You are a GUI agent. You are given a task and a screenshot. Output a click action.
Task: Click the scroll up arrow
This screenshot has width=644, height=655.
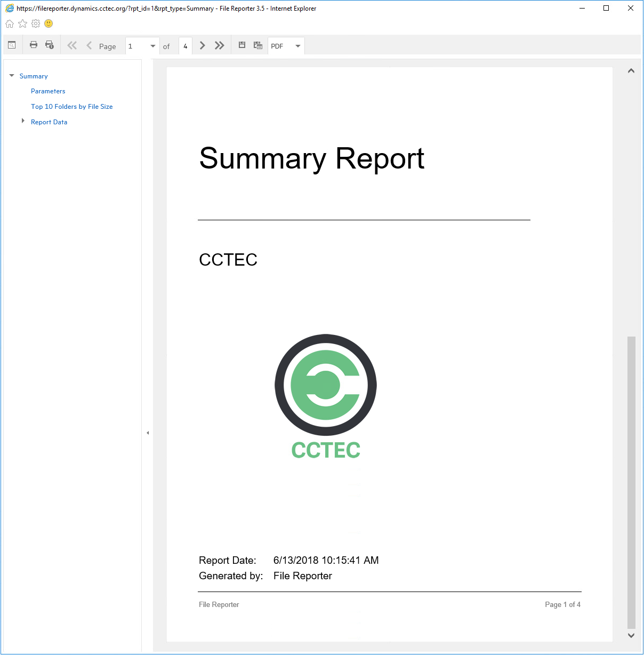pos(631,70)
